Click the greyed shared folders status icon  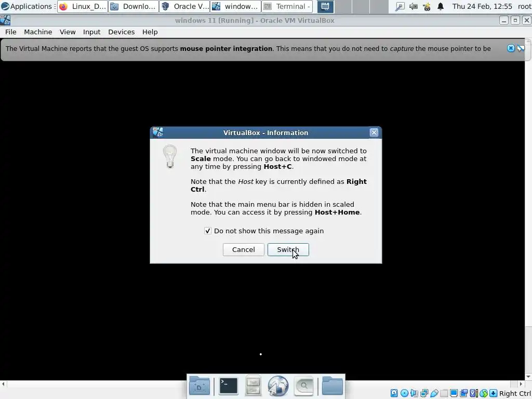point(444,393)
